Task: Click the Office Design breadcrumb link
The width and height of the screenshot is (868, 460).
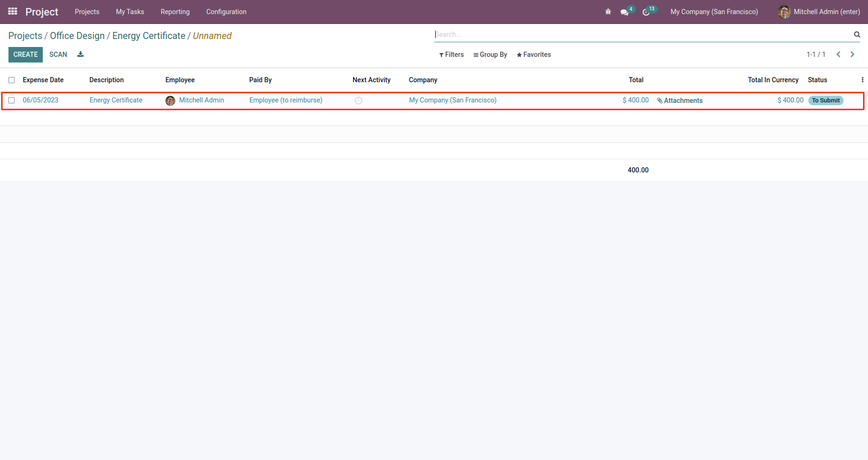Action: coord(78,36)
